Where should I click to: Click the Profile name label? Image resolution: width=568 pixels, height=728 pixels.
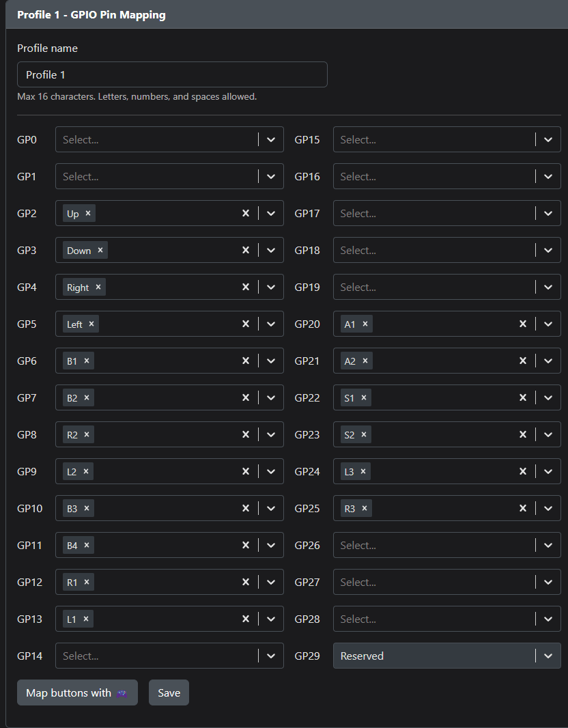pos(47,48)
